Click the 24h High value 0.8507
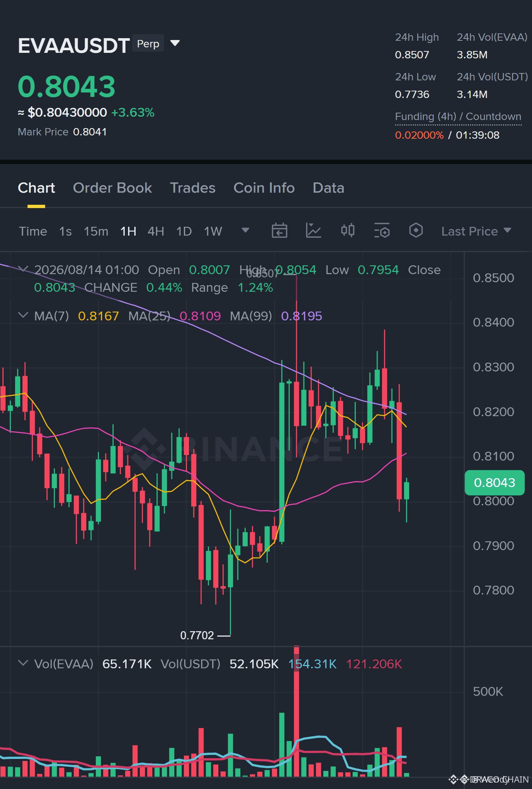This screenshot has height=789, width=532. [412, 55]
